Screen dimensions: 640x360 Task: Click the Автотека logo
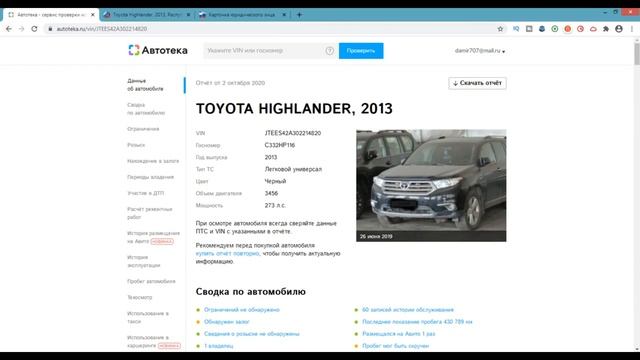point(158,50)
